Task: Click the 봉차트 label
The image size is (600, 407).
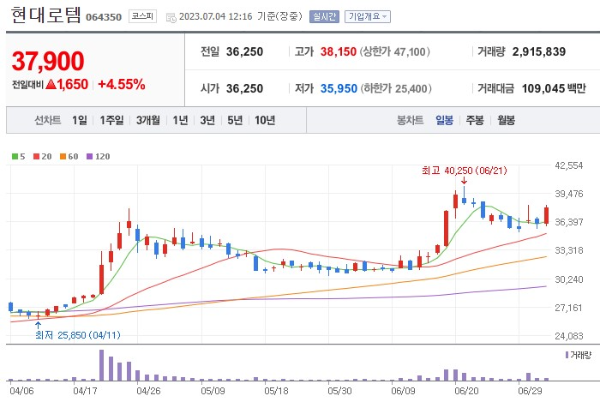Action: click(x=410, y=120)
